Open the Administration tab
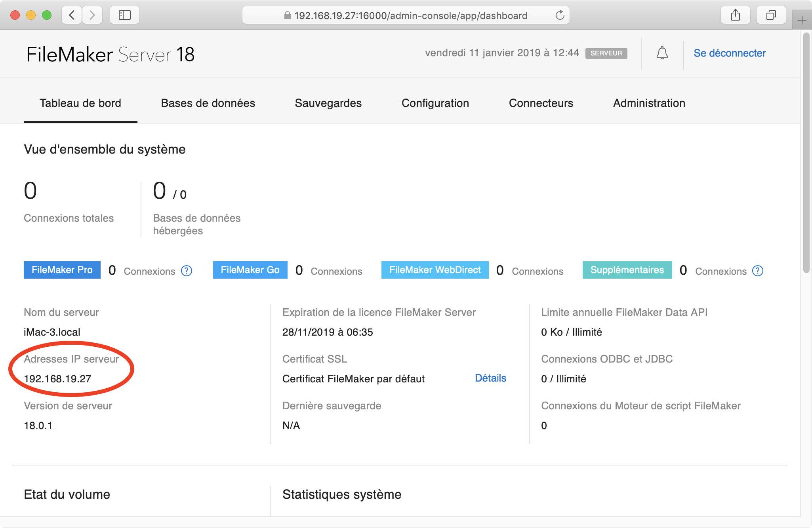This screenshot has height=528, width=812. point(649,103)
